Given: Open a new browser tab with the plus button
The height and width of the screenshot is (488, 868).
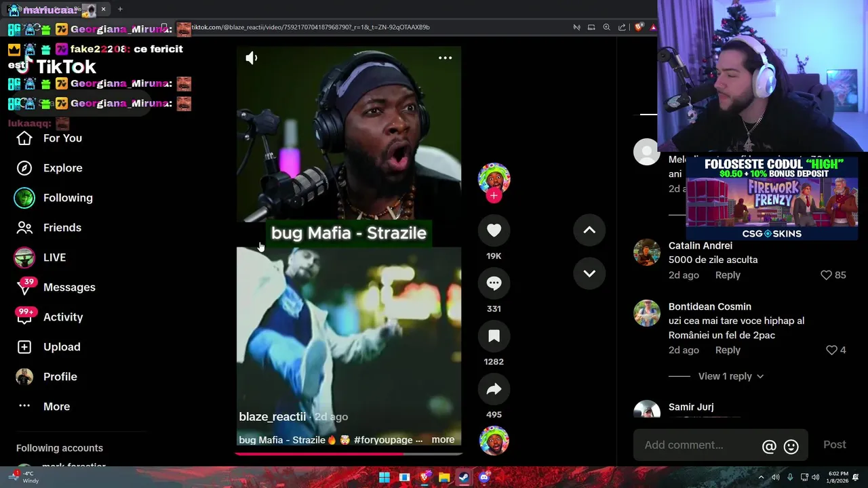Looking at the screenshot, I should (120, 9).
